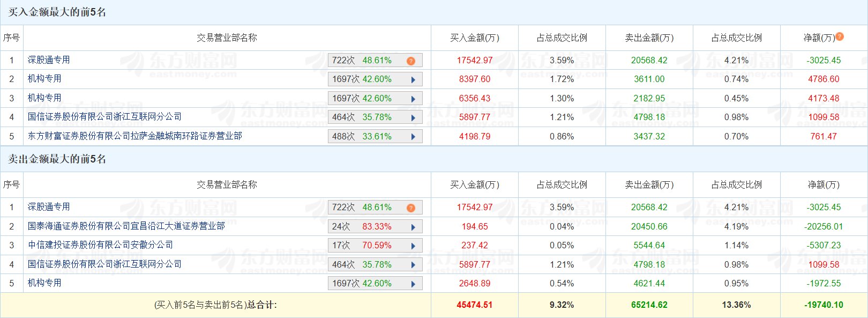Viewport: 868px width, 318px height.
Task: Expand arrow for 机构专用 with 8397.60 buy amount
Action: [x=413, y=80]
